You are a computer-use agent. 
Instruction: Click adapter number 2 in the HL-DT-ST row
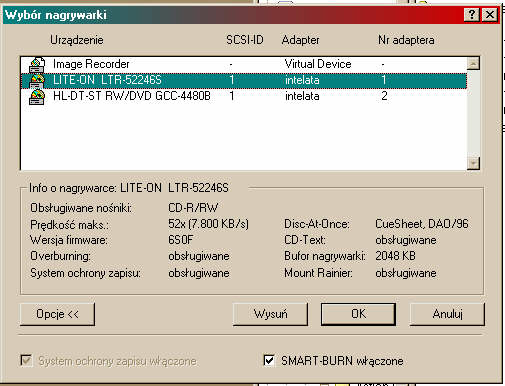384,96
